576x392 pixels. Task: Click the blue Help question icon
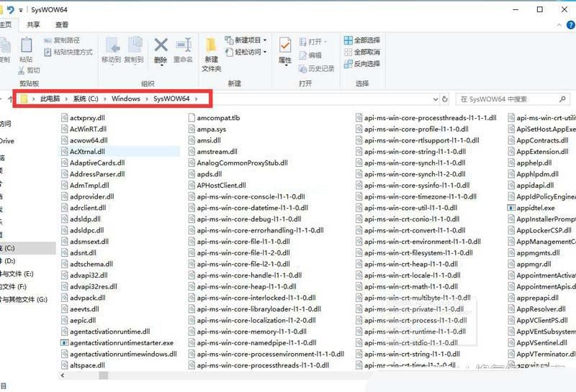(571, 24)
